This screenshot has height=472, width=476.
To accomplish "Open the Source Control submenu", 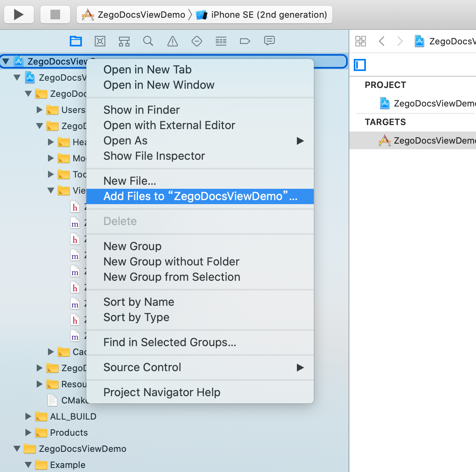I will tap(200, 368).
